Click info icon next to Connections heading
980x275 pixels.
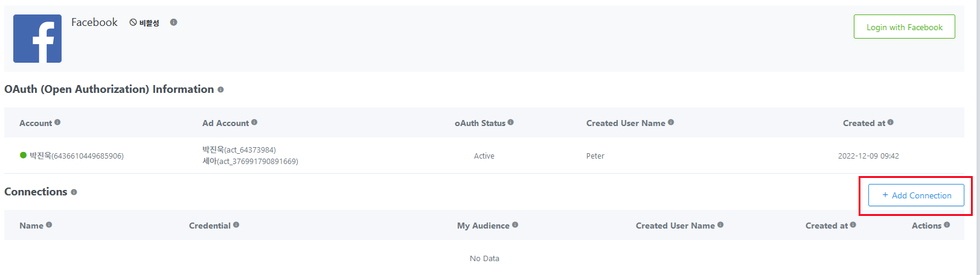[x=74, y=192]
